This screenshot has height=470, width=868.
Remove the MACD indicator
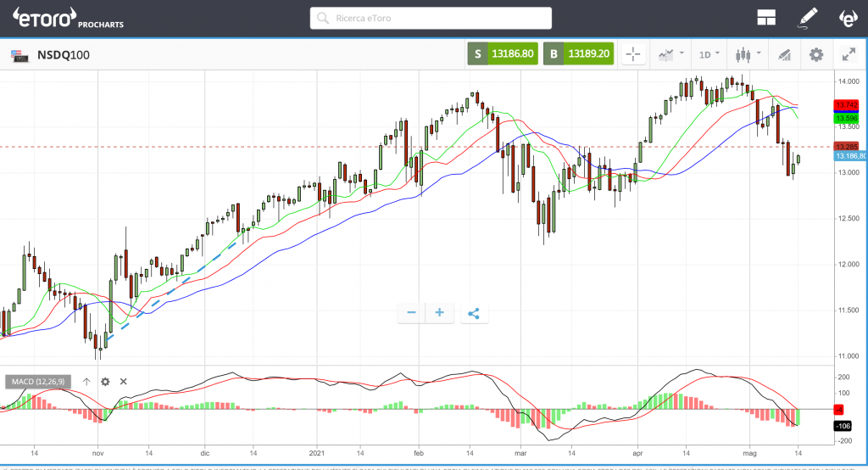pyautogui.click(x=124, y=381)
